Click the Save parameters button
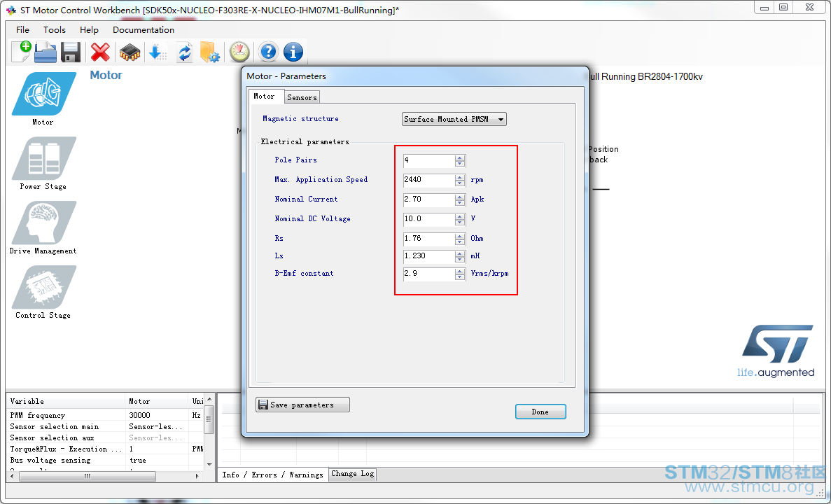 coord(302,405)
